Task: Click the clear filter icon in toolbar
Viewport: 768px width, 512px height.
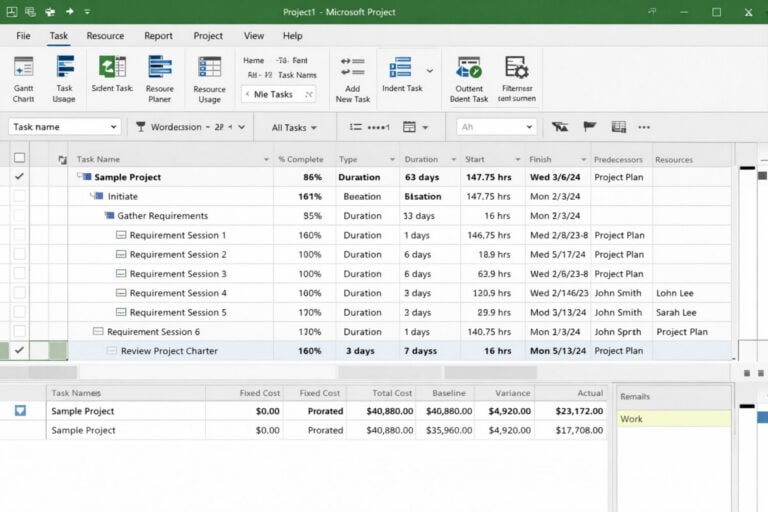Action: coord(559,127)
